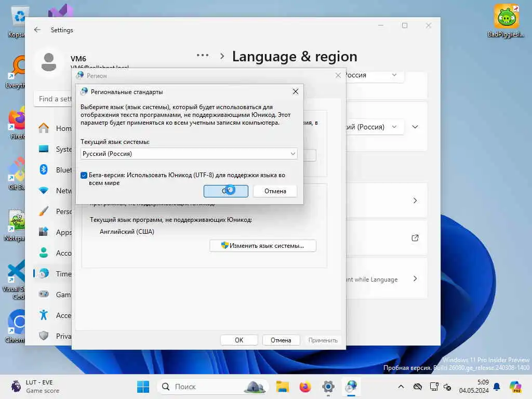Image resolution: width=532 pixels, height=399 pixels.
Task: Open the row ending 'while Language' chevron
Action: pyautogui.click(x=415, y=279)
